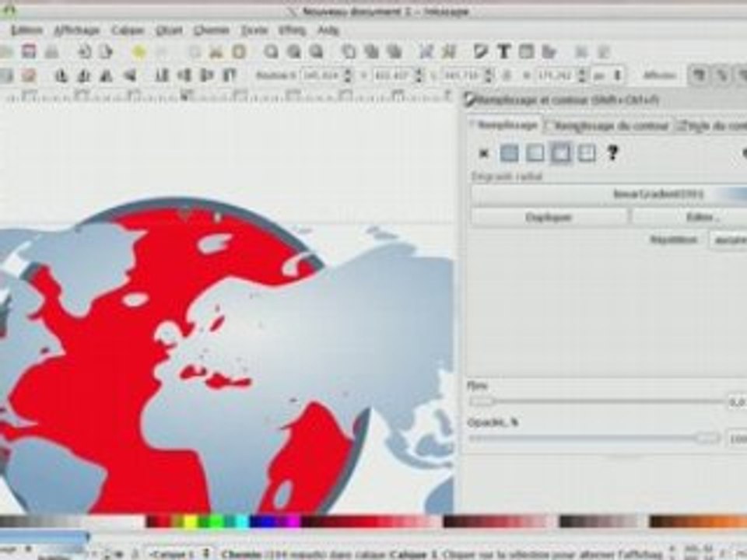Screen dimensions: 747x560
Task: Open the Édition menu
Action: (x=27, y=30)
